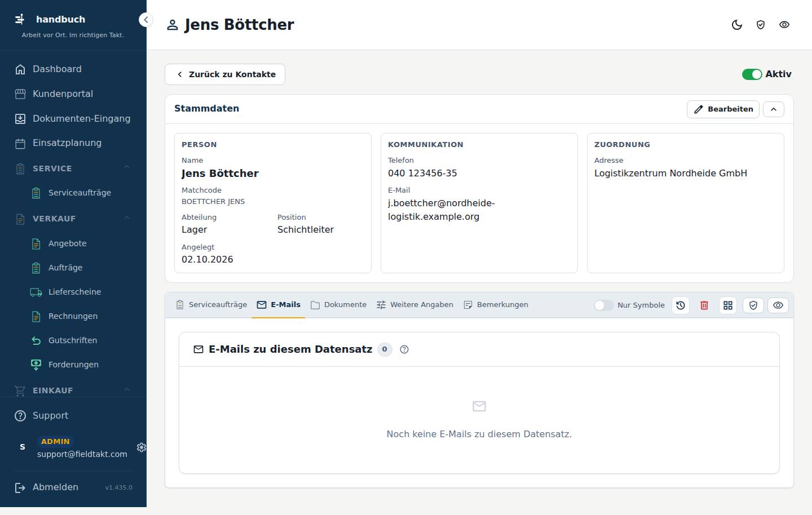Collapse the VERKAUF section
This screenshot has width=812, height=515.
[x=127, y=218]
